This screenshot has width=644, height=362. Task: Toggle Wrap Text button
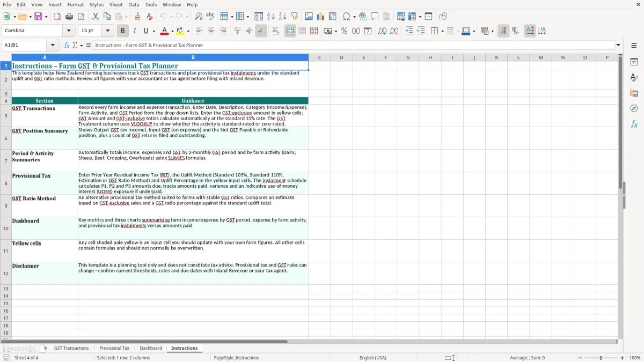(276, 31)
